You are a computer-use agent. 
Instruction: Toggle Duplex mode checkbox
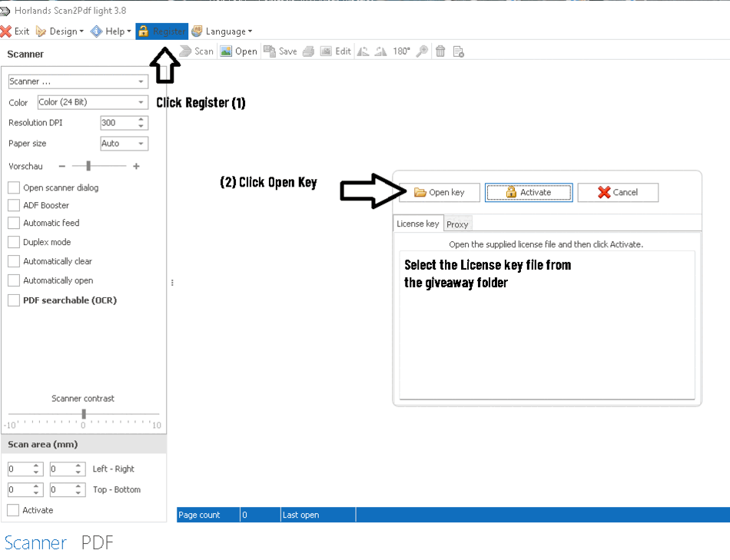(14, 242)
